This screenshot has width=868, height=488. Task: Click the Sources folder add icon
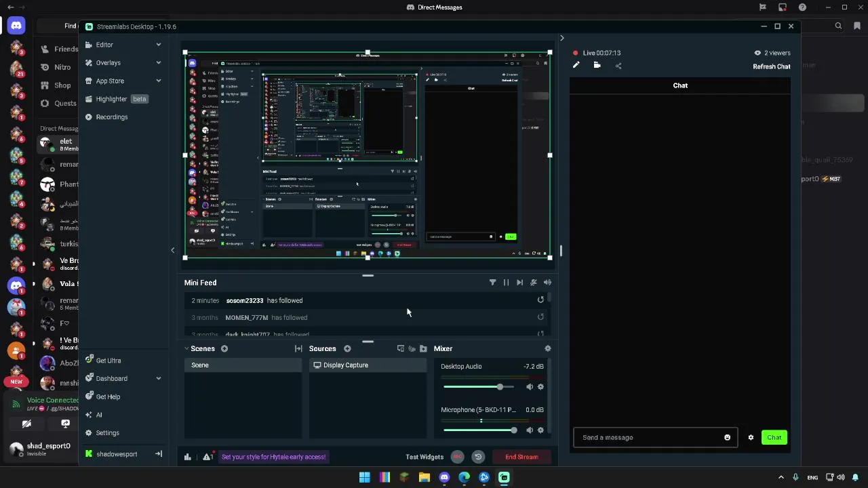[423, 348]
